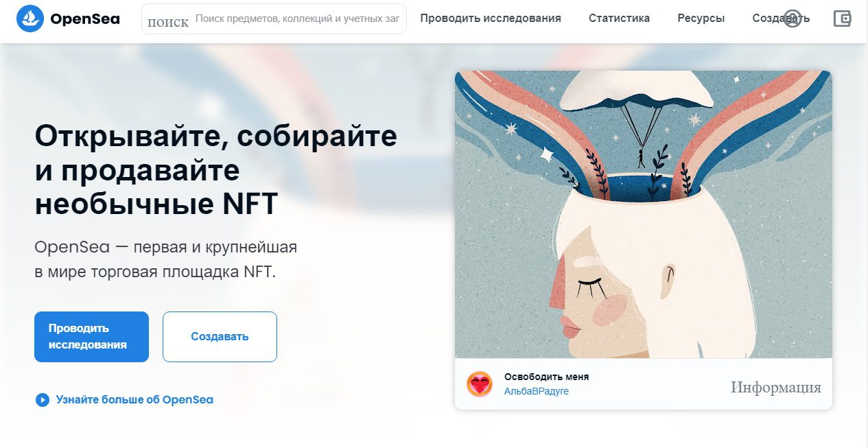Focus the search field for items and collections
This screenshot has height=448, width=868.
click(297, 19)
